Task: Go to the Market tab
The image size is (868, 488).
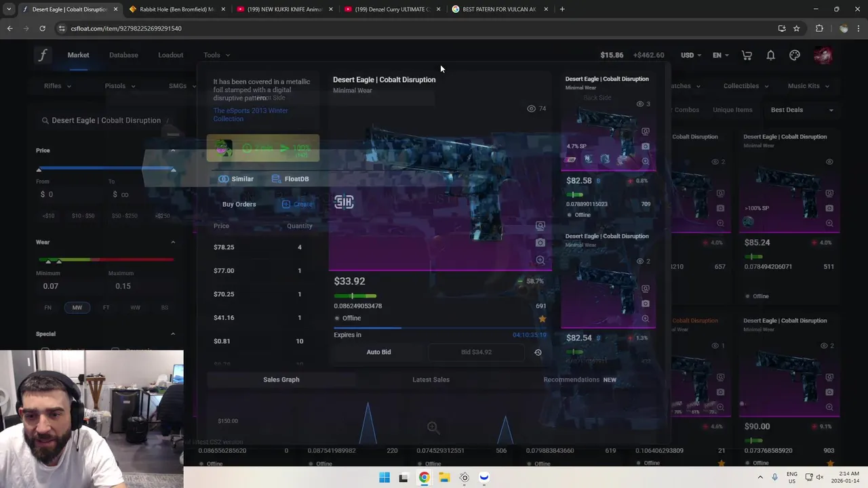Action: (78, 56)
